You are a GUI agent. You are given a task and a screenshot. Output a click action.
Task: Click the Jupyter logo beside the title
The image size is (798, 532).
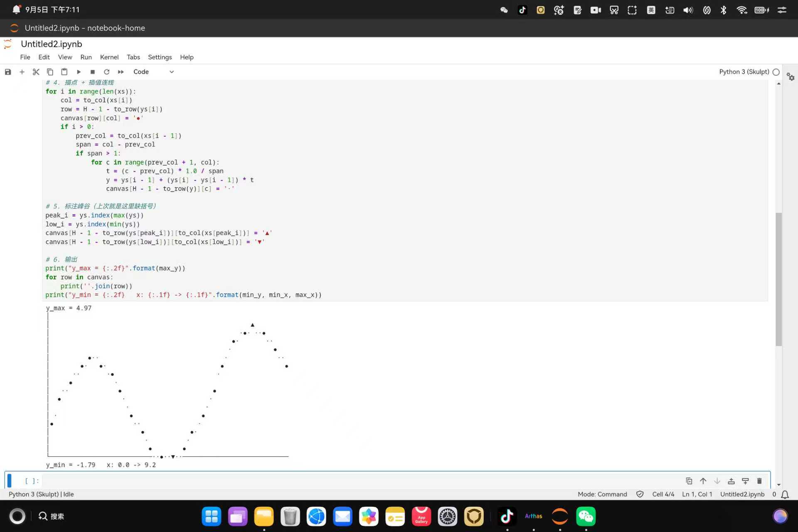pos(7,44)
